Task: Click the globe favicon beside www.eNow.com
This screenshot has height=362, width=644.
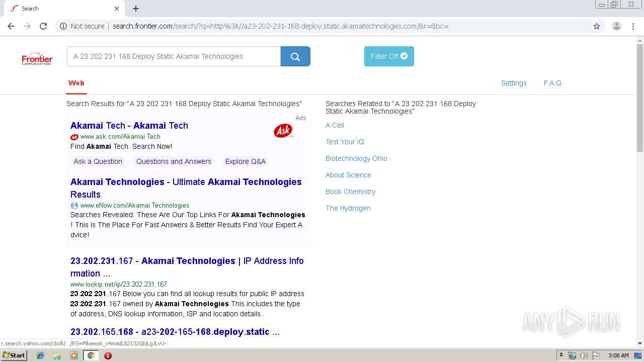Action: coord(74,206)
